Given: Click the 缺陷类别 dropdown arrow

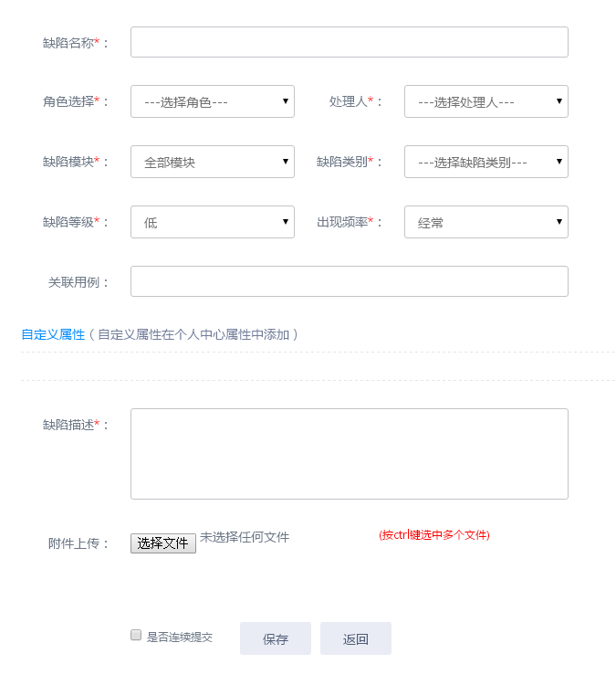Looking at the screenshot, I should (559, 161).
